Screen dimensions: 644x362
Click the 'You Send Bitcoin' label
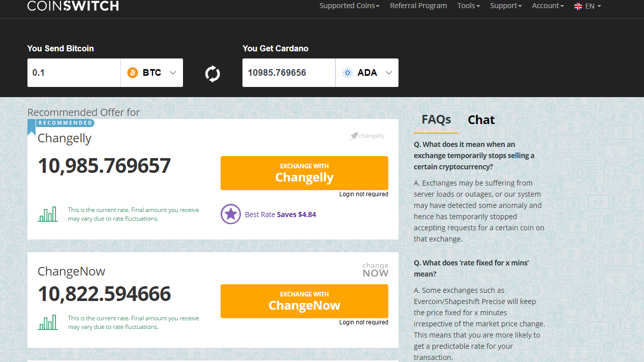(60, 48)
